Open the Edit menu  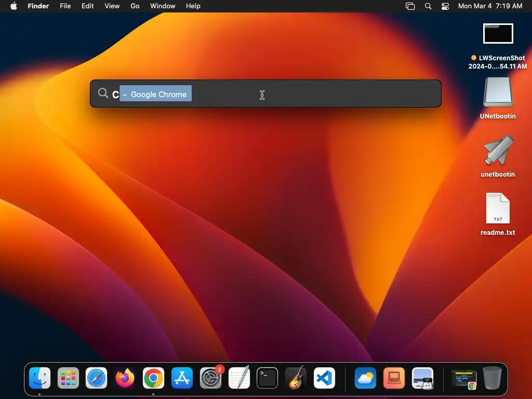(87, 6)
